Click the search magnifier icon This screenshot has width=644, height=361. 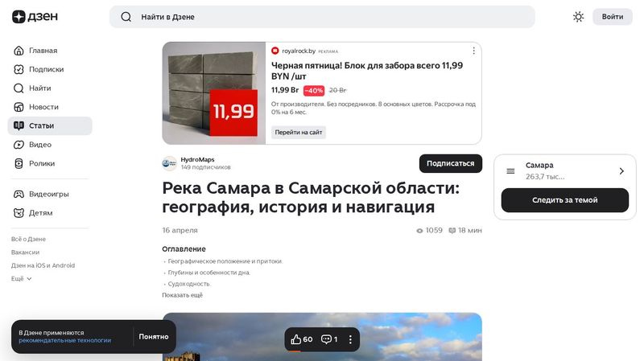(x=126, y=17)
